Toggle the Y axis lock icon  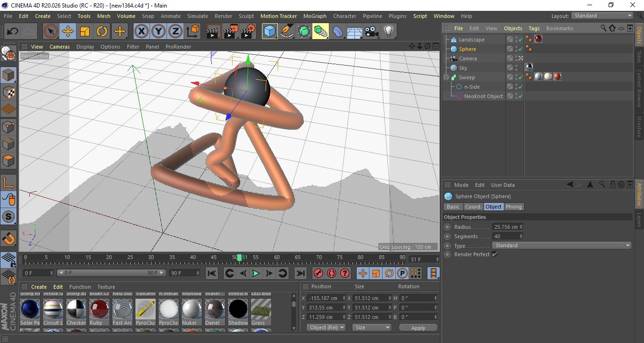tap(159, 32)
